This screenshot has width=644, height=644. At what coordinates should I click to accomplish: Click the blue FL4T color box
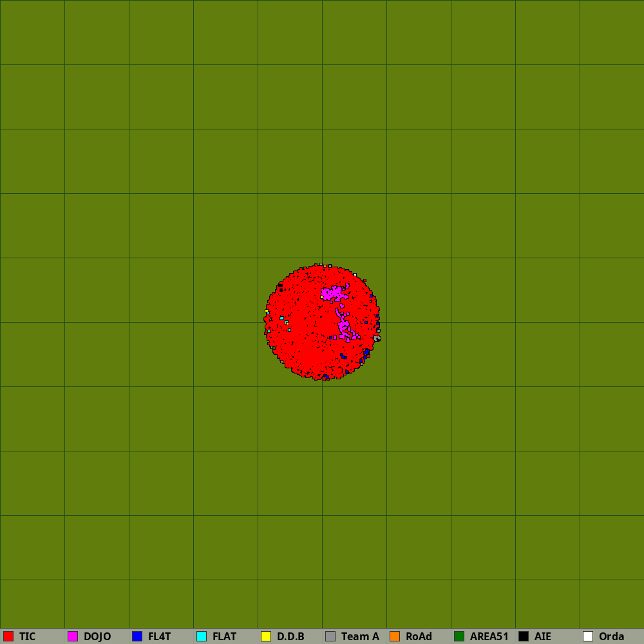point(137,636)
